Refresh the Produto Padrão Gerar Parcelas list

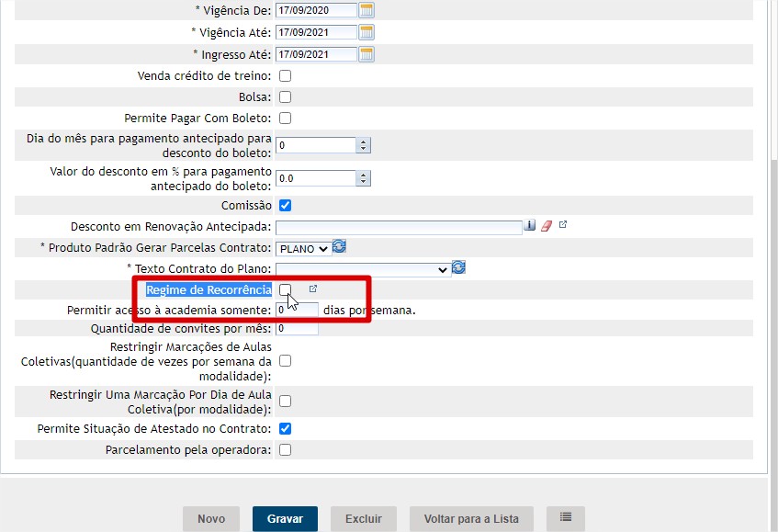coord(339,246)
